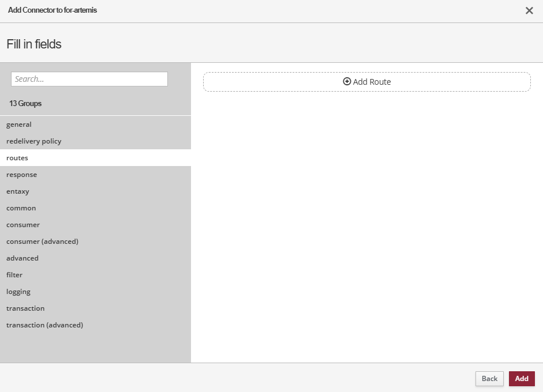
Task: Open consumer (advanced) group
Action: (x=42, y=242)
